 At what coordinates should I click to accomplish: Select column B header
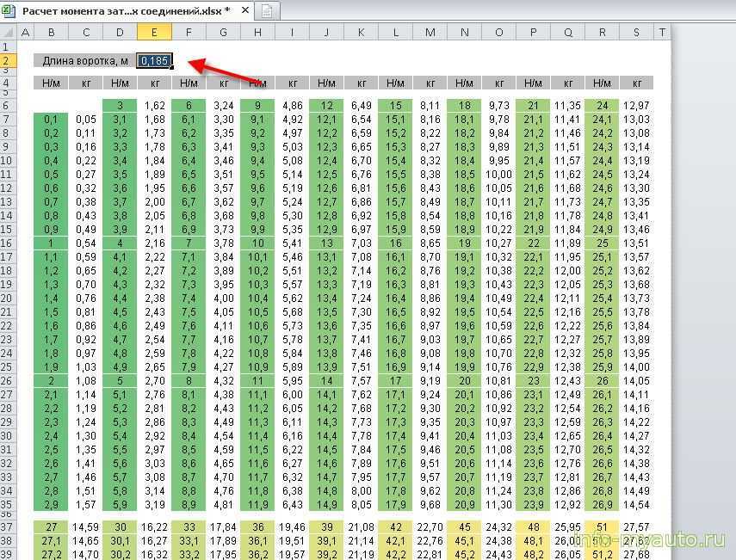[51, 33]
